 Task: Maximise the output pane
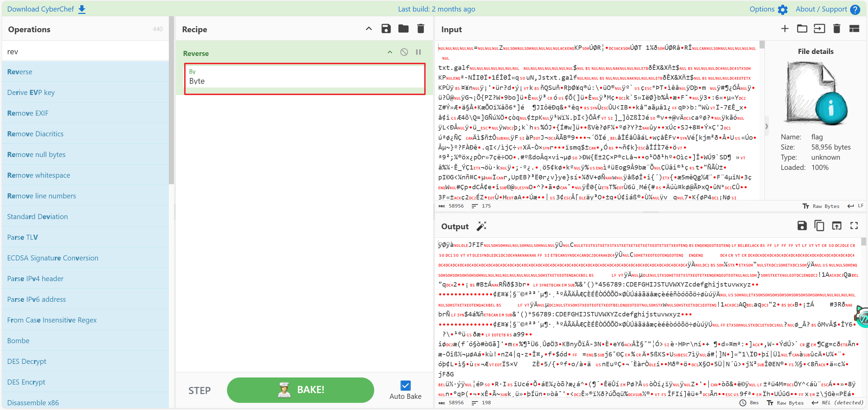pos(854,226)
